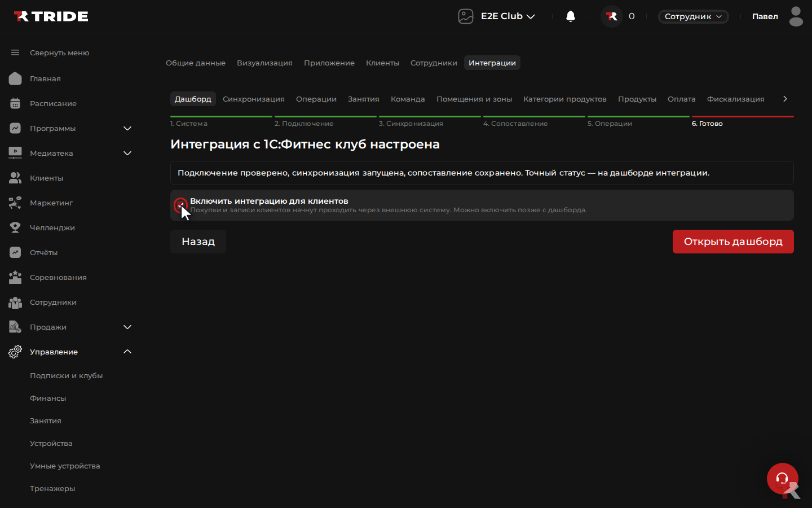Open the support headset chat button
The width and height of the screenshot is (812, 508).
[782, 479]
